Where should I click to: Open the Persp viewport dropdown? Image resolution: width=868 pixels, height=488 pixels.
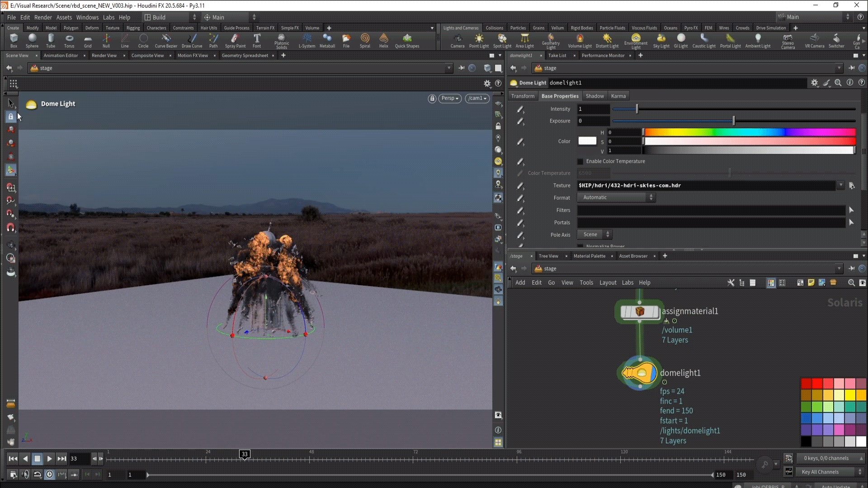tap(450, 99)
